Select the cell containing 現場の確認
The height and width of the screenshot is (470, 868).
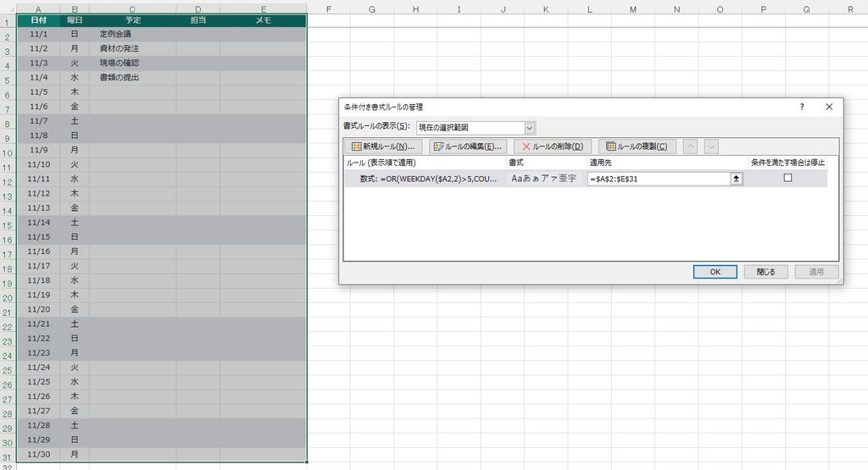click(x=132, y=63)
